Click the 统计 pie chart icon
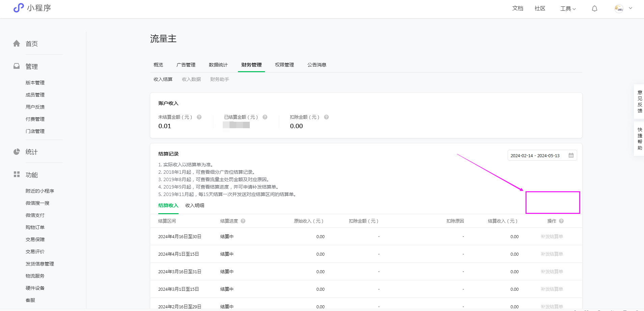The image size is (644, 311). tap(17, 152)
